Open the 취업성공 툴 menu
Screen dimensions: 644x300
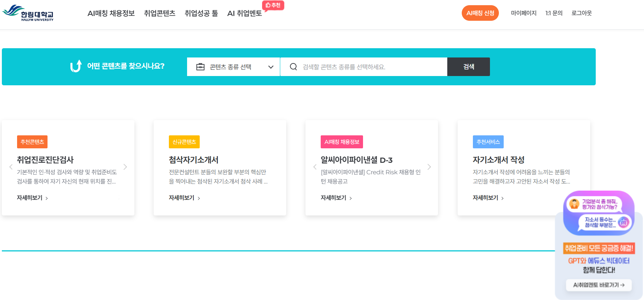pyautogui.click(x=201, y=13)
